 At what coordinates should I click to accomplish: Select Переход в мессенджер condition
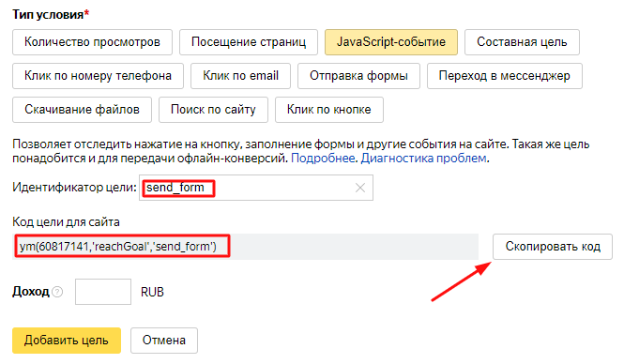coord(505,76)
